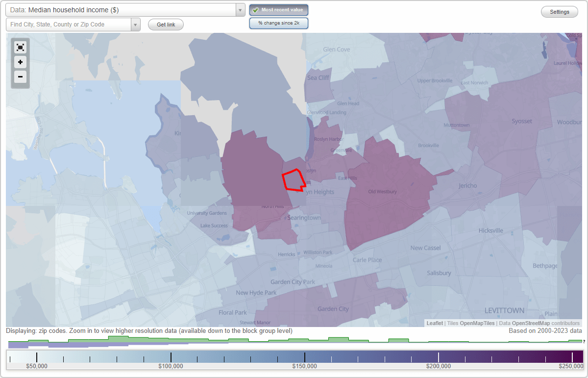The height and width of the screenshot is (378, 588).
Task: Click the fit-to-extent icon above zoom controls
Action: coord(20,47)
